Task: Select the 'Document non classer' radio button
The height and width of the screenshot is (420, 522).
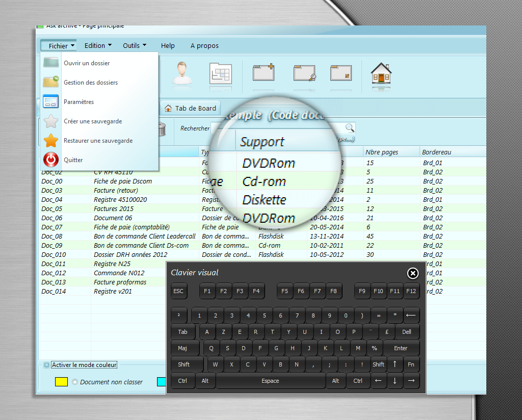Action: pos(75,382)
